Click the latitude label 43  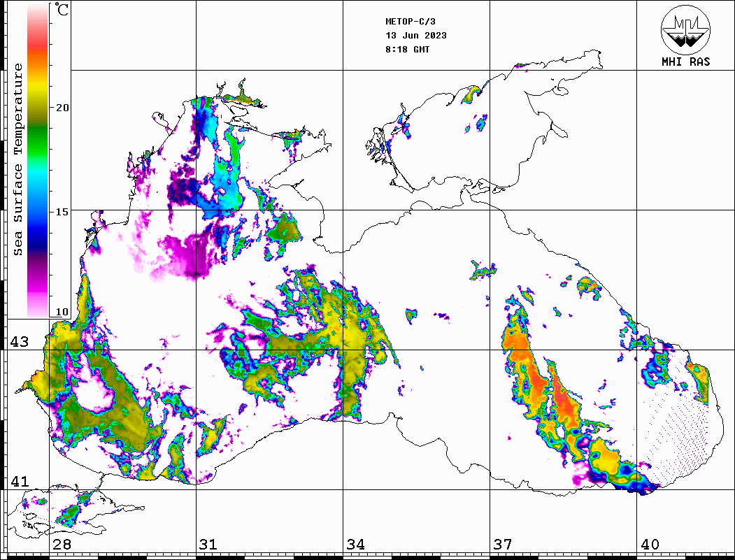pyautogui.click(x=19, y=342)
